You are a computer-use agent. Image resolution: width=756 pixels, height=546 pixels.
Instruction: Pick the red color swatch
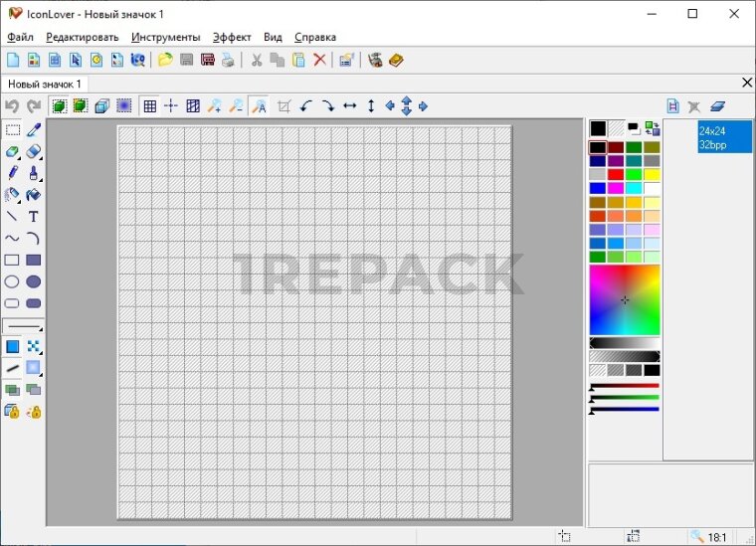616,175
